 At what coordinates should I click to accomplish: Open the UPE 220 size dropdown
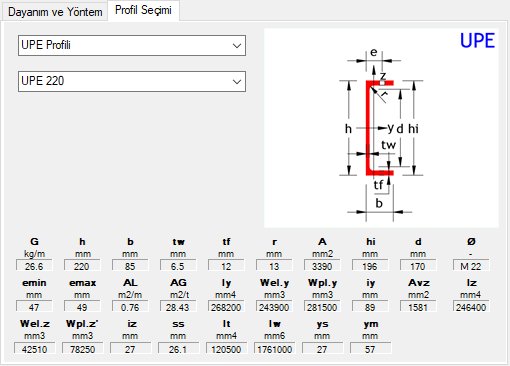(132, 81)
